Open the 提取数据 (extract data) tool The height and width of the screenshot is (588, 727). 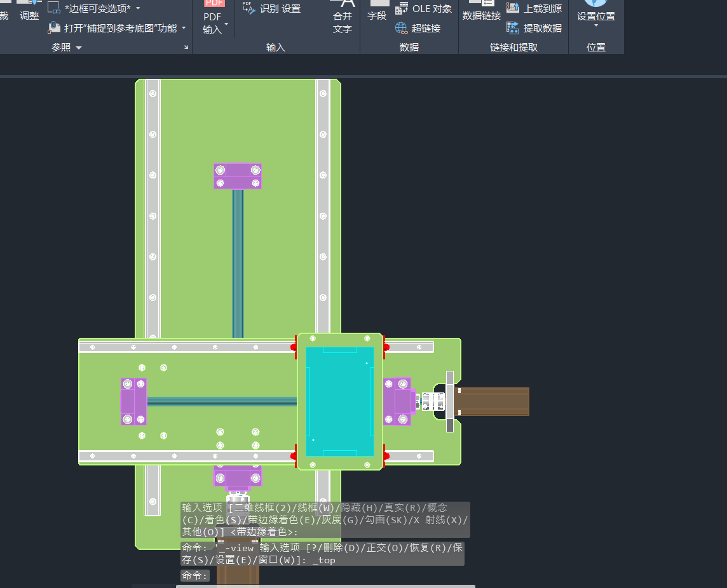click(x=513, y=28)
